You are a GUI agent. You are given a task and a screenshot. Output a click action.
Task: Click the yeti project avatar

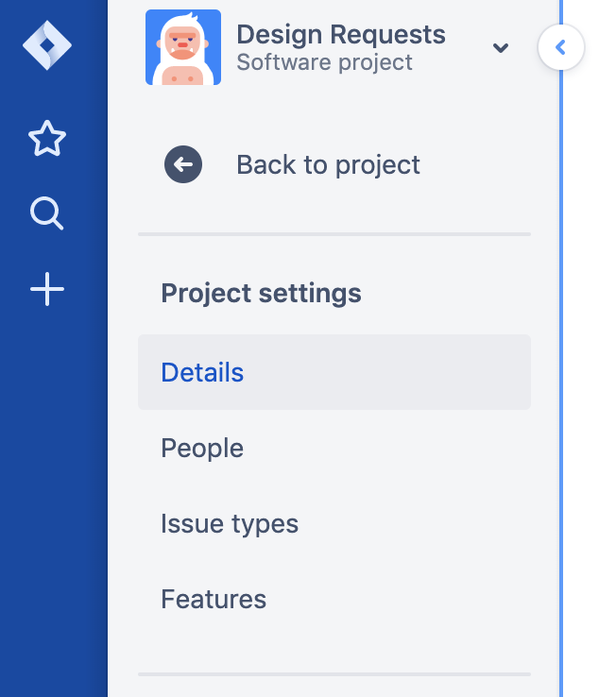(x=183, y=47)
